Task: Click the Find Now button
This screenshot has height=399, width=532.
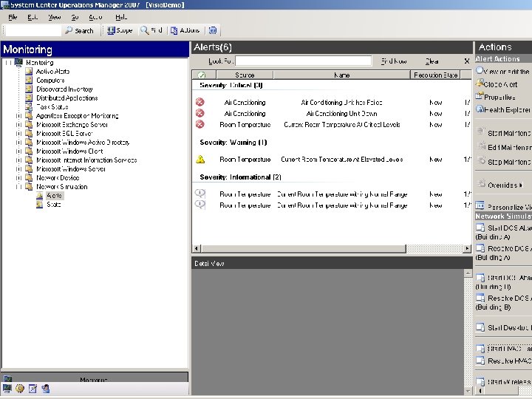Action: (394, 61)
